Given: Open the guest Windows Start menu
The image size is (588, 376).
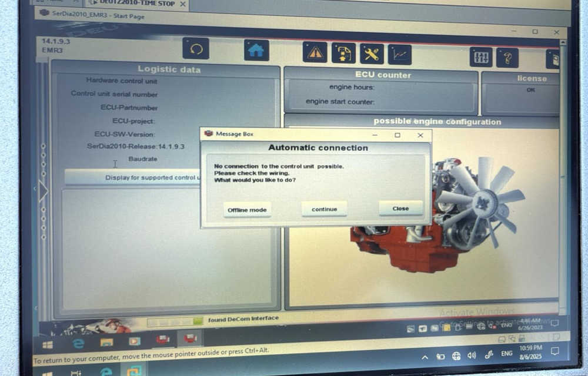Looking at the screenshot, I should [x=48, y=344].
